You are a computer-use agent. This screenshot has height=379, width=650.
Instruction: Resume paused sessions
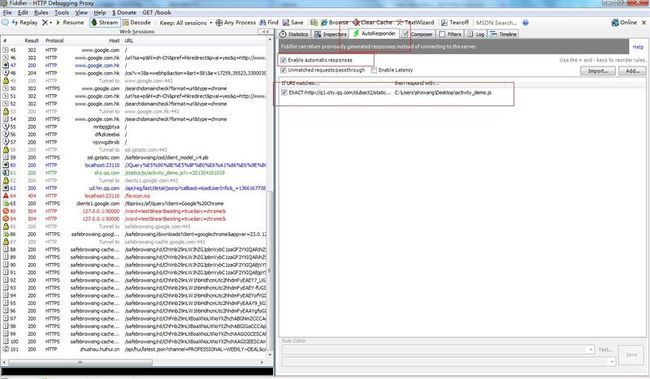pyautogui.click(x=70, y=22)
